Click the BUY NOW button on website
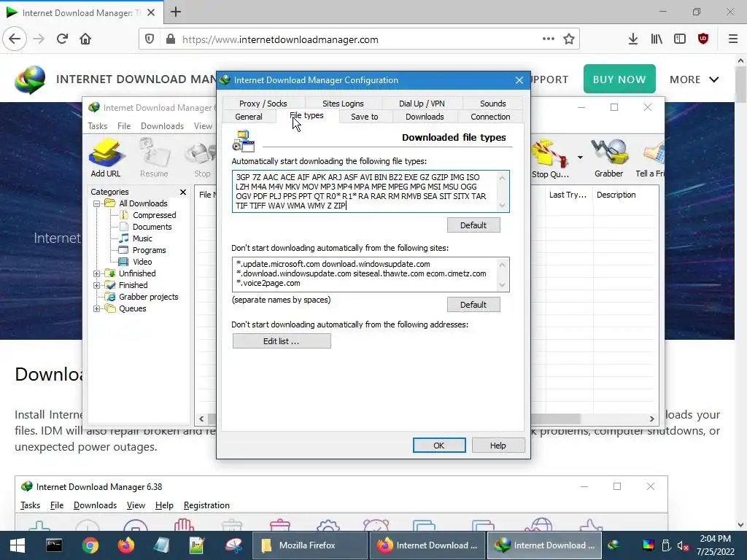 (x=619, y=79)
